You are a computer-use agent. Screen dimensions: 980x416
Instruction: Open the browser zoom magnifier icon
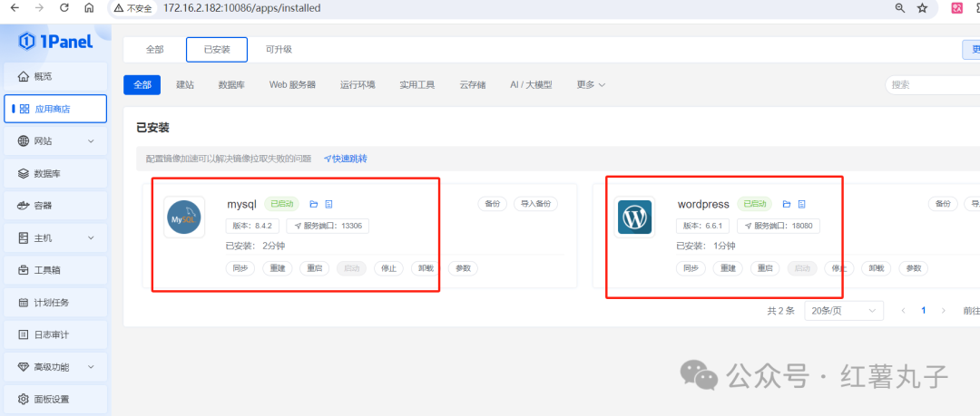coord(899,8)
